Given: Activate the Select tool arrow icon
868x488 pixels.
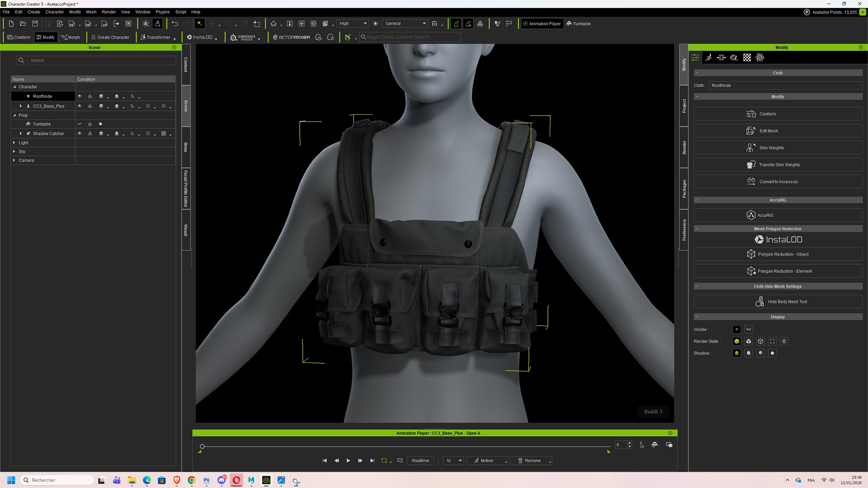Looking at the screenshot, I should [199, 23].
